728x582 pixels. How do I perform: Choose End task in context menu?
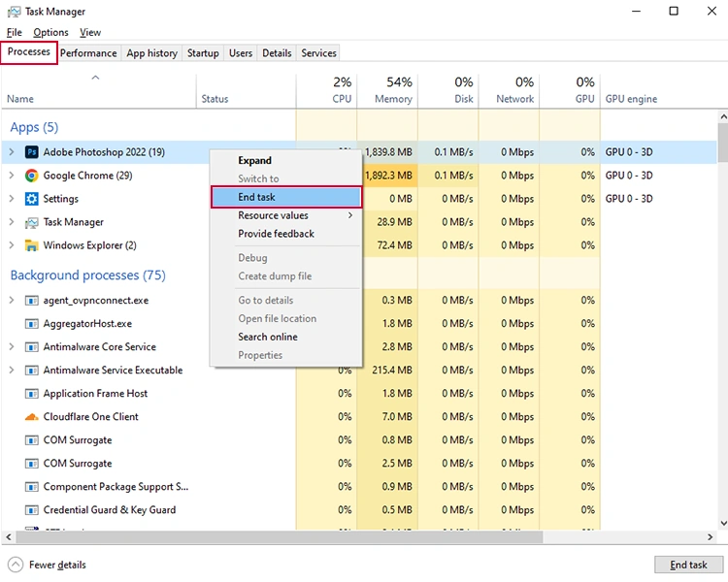[x=286, y=197]
